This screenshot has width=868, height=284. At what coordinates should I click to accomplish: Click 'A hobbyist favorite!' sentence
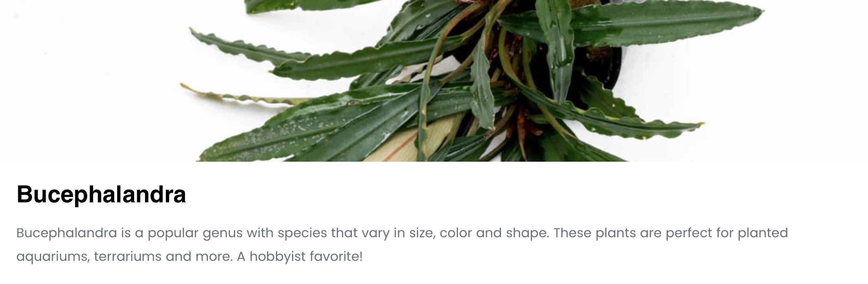[299, 257]
